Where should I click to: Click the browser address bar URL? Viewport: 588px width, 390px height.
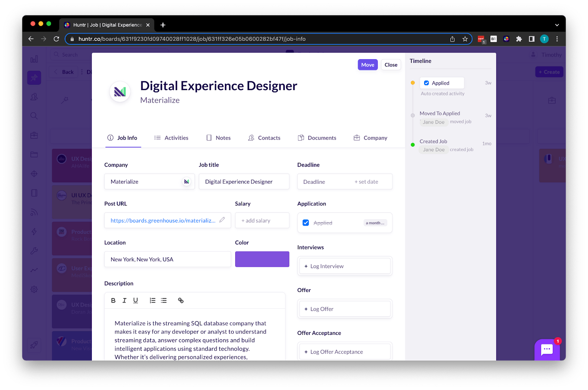(x=192, y=39)
